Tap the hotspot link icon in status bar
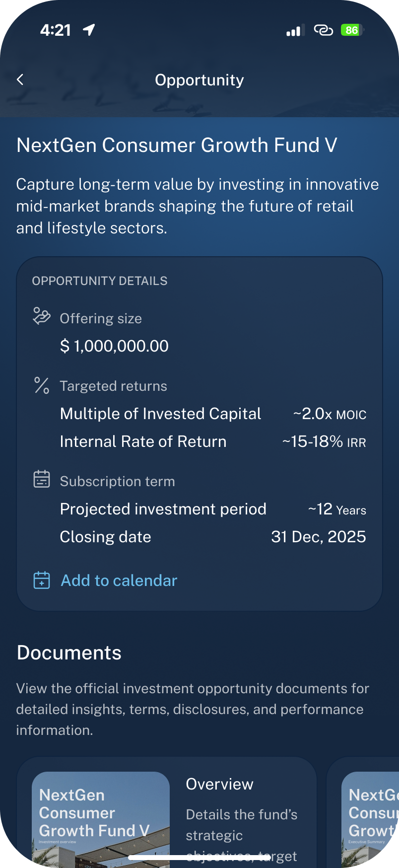This screenshot has width=399, height=868. (323, 30)
